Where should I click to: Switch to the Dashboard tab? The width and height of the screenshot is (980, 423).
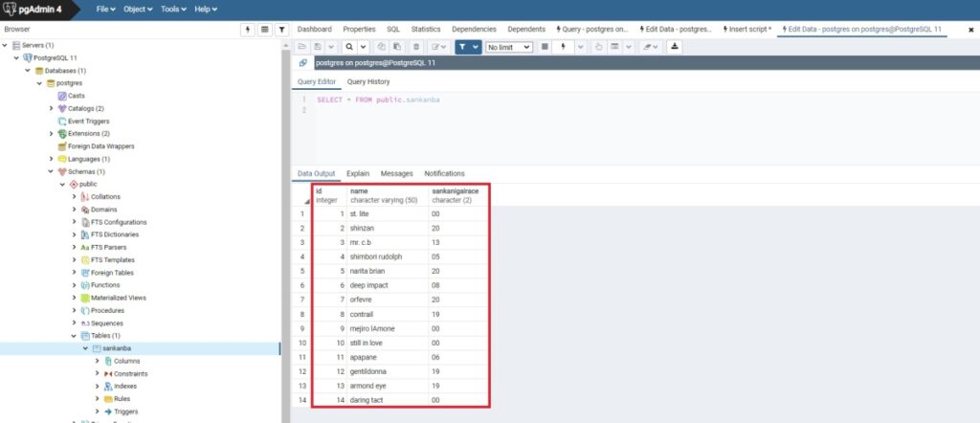click(314, 30)
